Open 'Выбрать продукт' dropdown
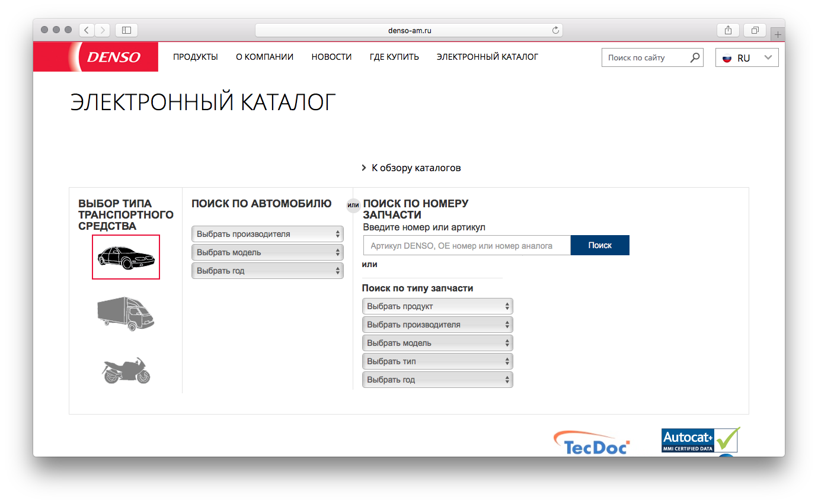 coord(437,306)
